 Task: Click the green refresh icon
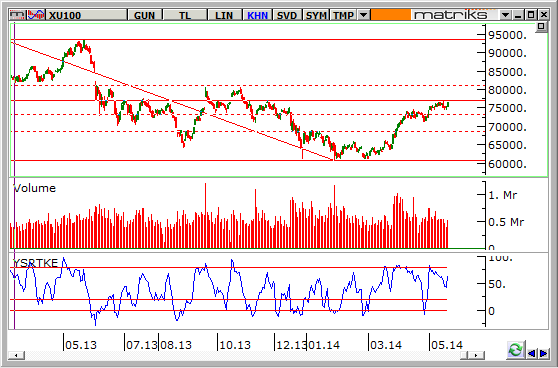point(515,350)
